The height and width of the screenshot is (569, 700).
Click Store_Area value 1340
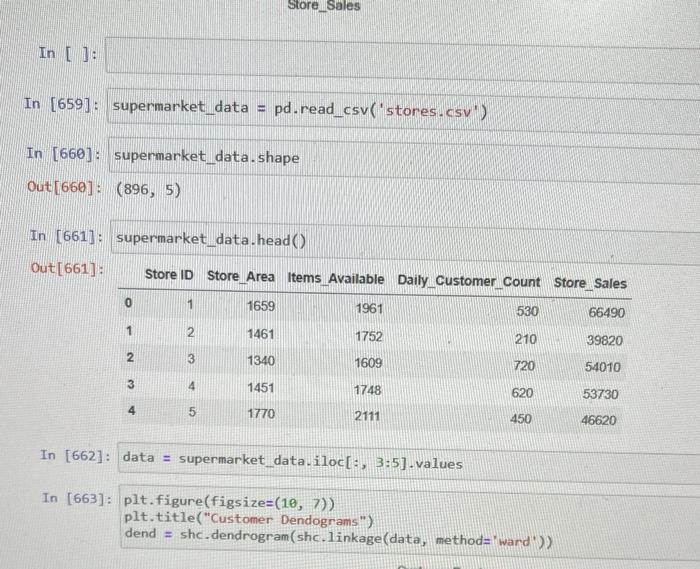tap(261, 360)
